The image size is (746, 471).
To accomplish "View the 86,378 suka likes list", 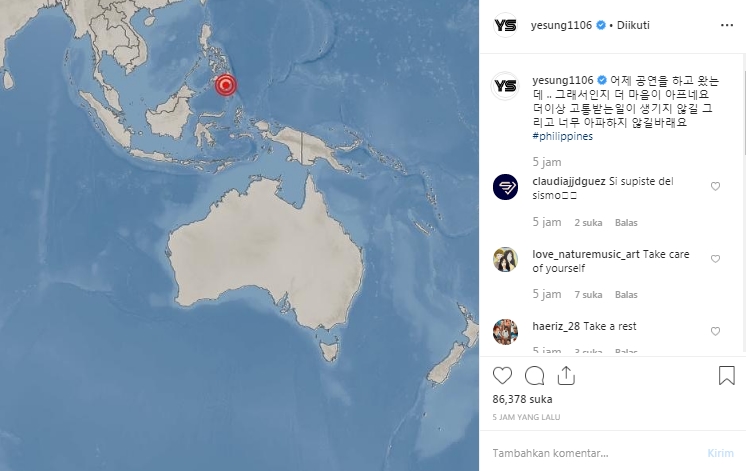I will (522, 399).
